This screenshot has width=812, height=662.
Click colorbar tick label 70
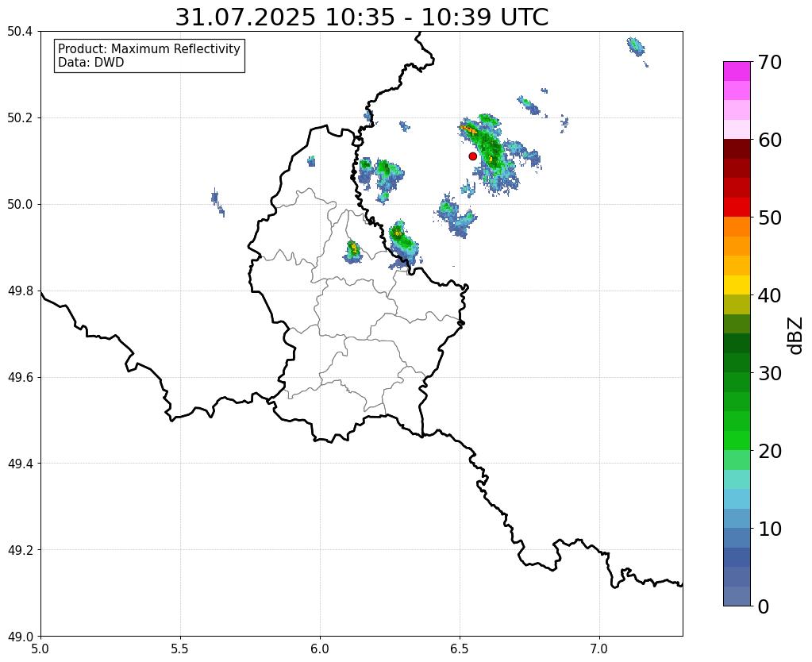[770, 62]
